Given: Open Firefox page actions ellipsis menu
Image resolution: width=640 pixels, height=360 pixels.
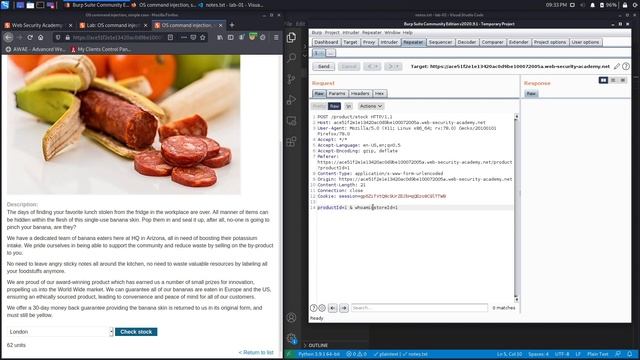Looking at the screenshot, I should (183, 37).
